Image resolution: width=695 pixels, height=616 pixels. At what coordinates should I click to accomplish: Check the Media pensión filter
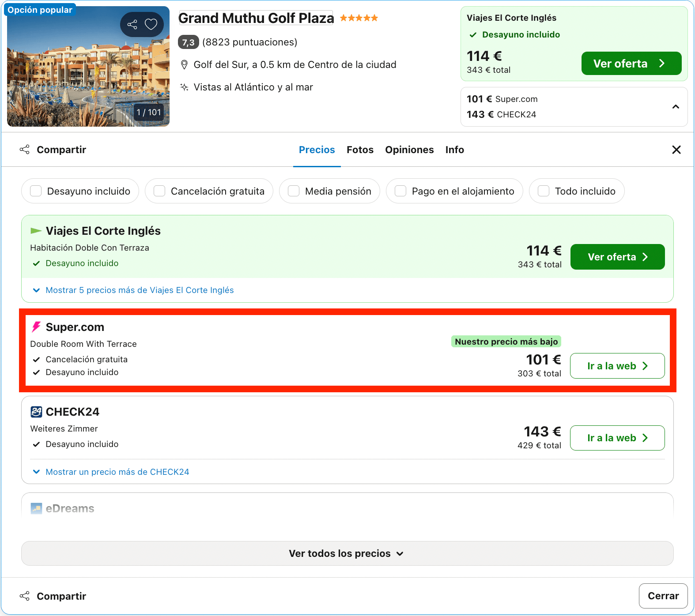coord(294,191)
